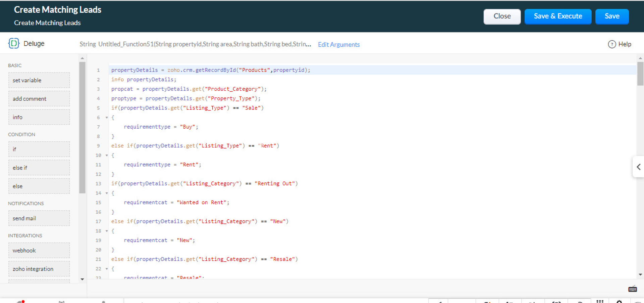Click the sidebar vertical scrollbar thumb
Screen dimensions: 644x303
[82, 128]
